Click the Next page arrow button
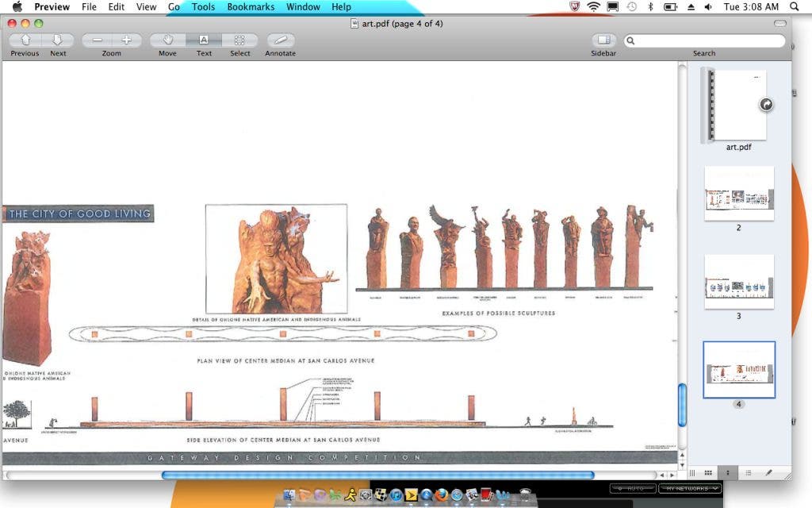812x508 pixels. [x=57, y=40]
